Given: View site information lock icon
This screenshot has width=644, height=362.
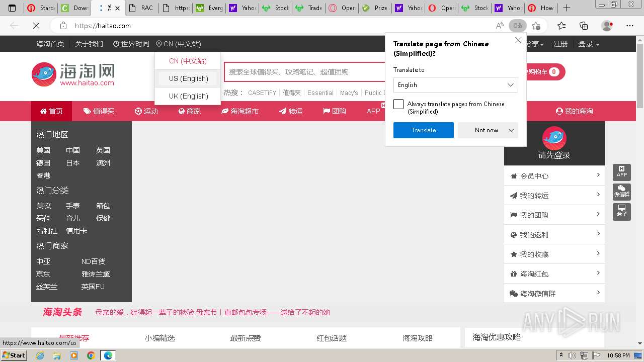Looking at the screenshot, I should 63,26.
